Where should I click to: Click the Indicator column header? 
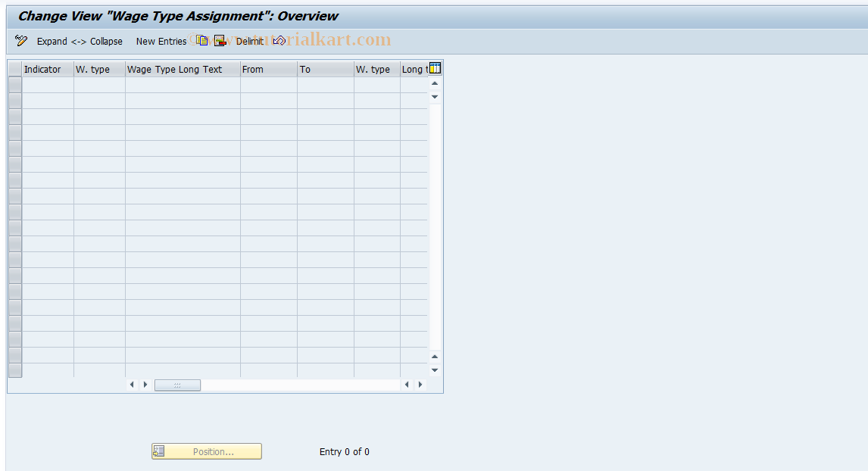[x=48, y=69]
